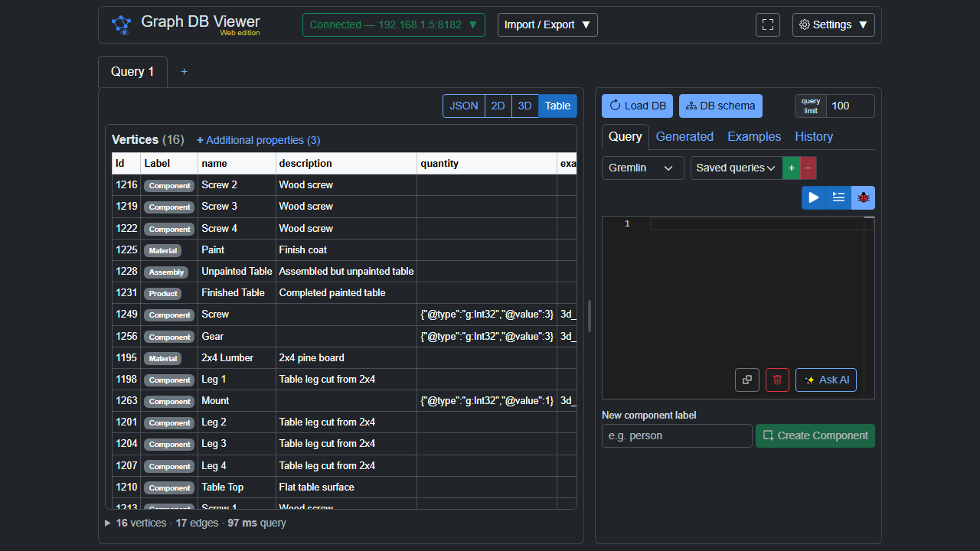Click the name column header
This screenshot has height=551, width=980.
[237, 163]
